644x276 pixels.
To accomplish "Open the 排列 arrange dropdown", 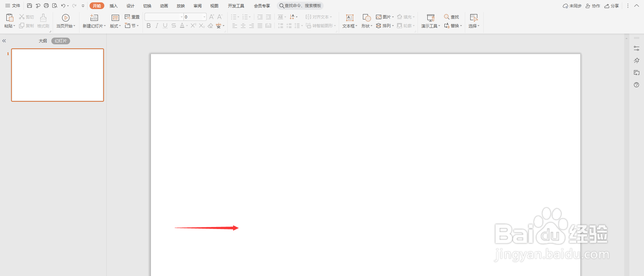I will (385, 26).
